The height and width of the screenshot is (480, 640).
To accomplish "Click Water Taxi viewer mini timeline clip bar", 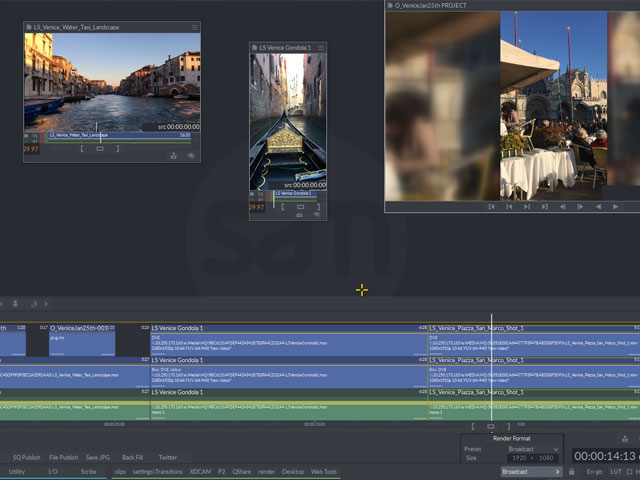I will pyautogui.click(x=120, y=135).
